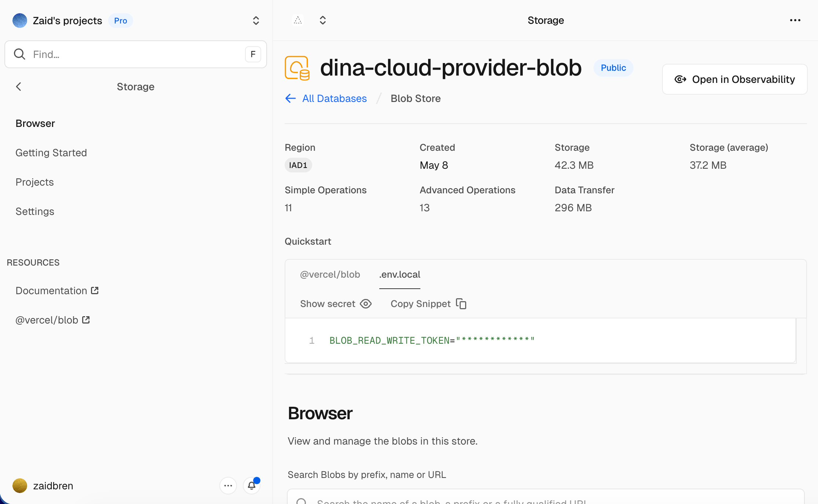
Task: Click the 37.2 MB average storage value
Action: [708, 165]
